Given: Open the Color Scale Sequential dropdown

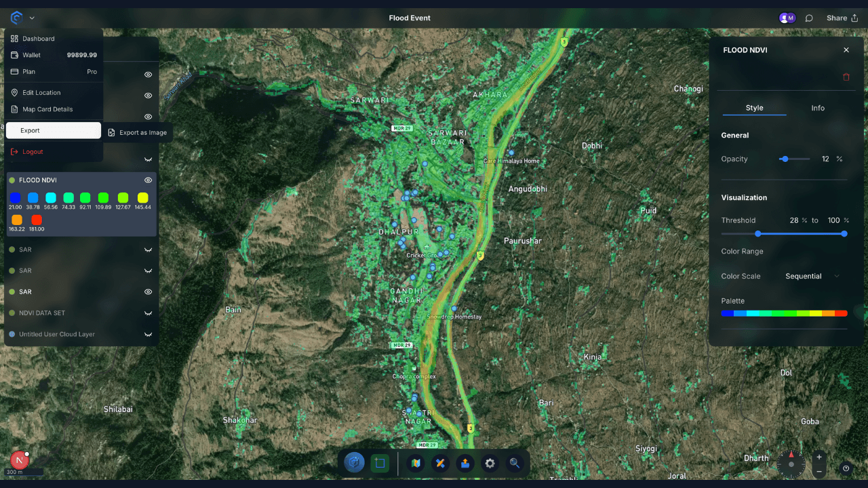Looking at the screenshot, I should click(812, 277).
